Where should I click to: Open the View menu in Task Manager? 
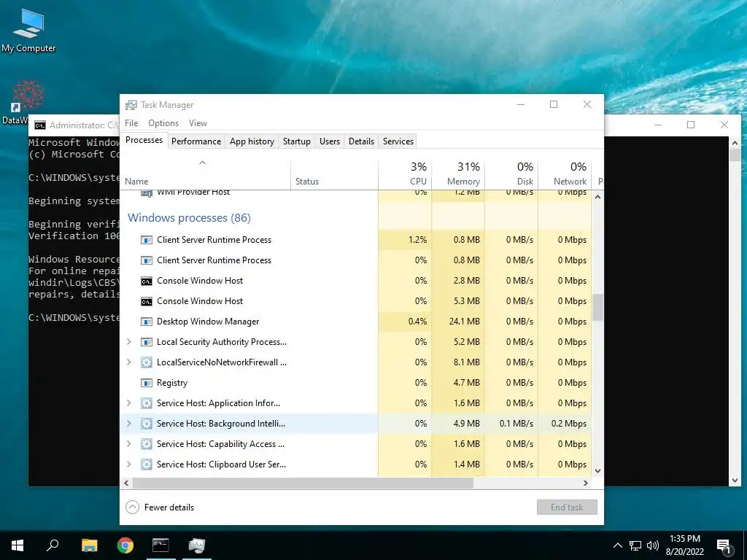coord(198,123)
